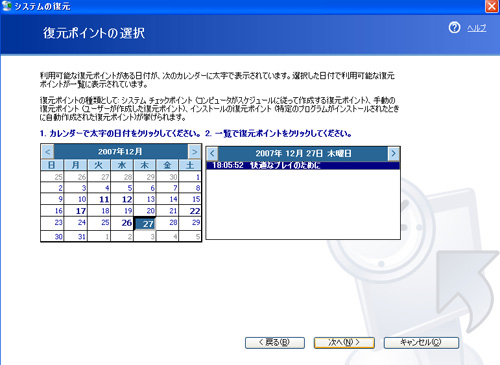Select December 11 on the calendar

[x=99, y=199]
